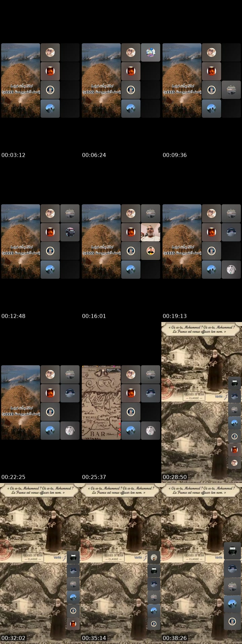Click the timestamp 00:16:01

94,316
